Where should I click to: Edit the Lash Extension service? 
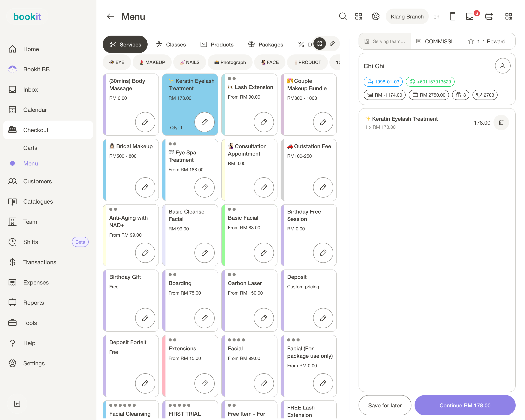[x=264, y=122]
